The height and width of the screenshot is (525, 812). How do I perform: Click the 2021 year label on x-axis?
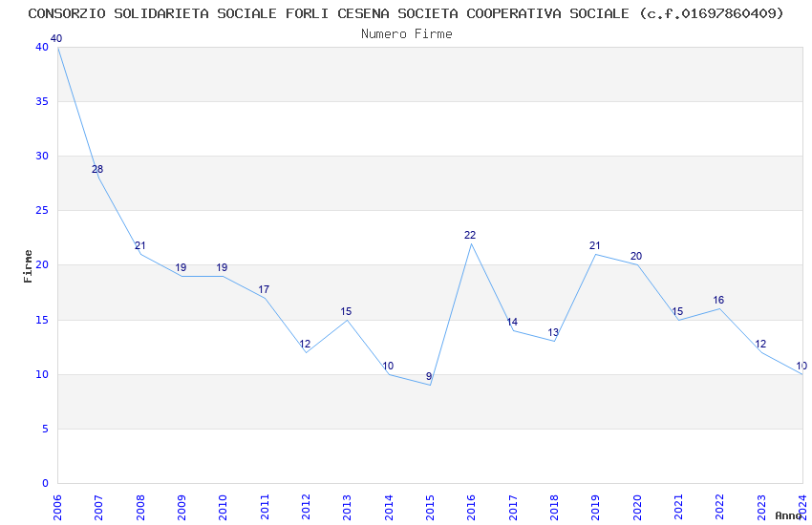pos(678,505)
